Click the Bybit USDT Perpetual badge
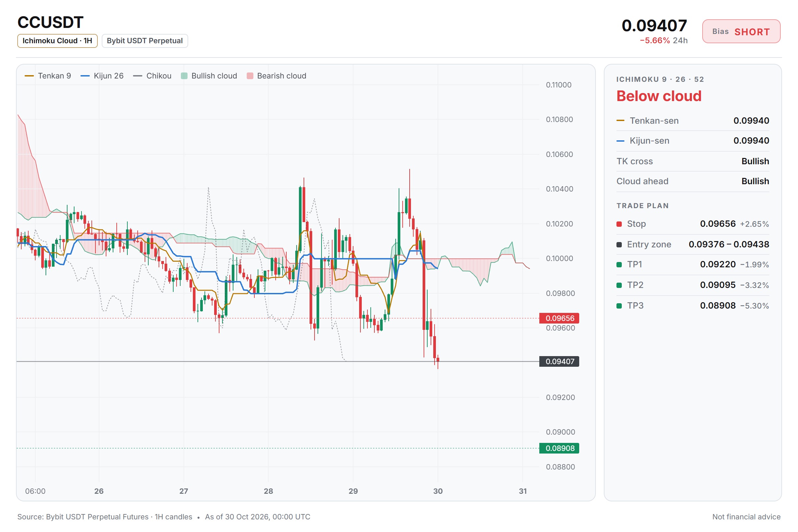This screenshot has height=532, width=798. [145, 41]
